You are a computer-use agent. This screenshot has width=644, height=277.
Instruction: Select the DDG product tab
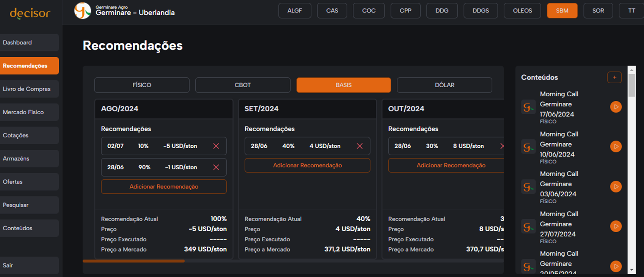442,11
